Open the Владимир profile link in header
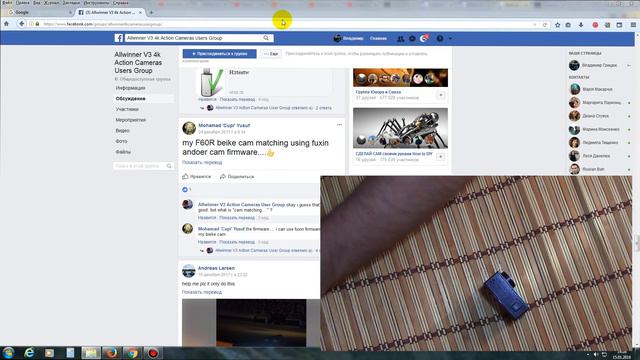 click(349, 38)
